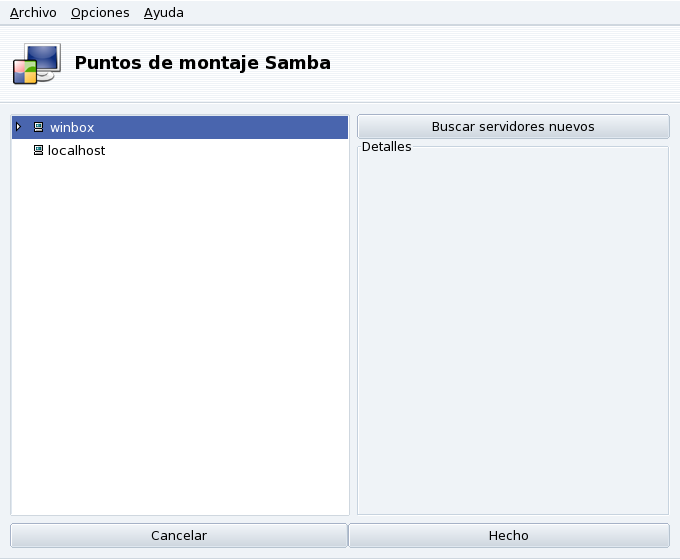680x560 pixels.
Task: Select the winbox server name
Action: [72, 128]
